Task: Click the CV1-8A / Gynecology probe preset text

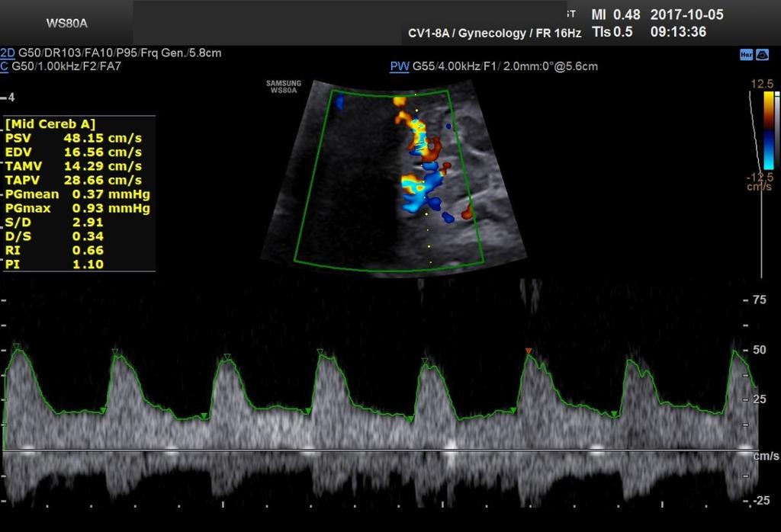Action: (494, 34)
